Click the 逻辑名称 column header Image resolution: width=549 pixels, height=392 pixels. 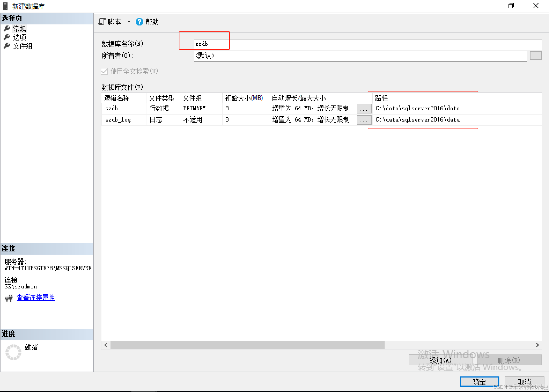(x=124, y=98)
